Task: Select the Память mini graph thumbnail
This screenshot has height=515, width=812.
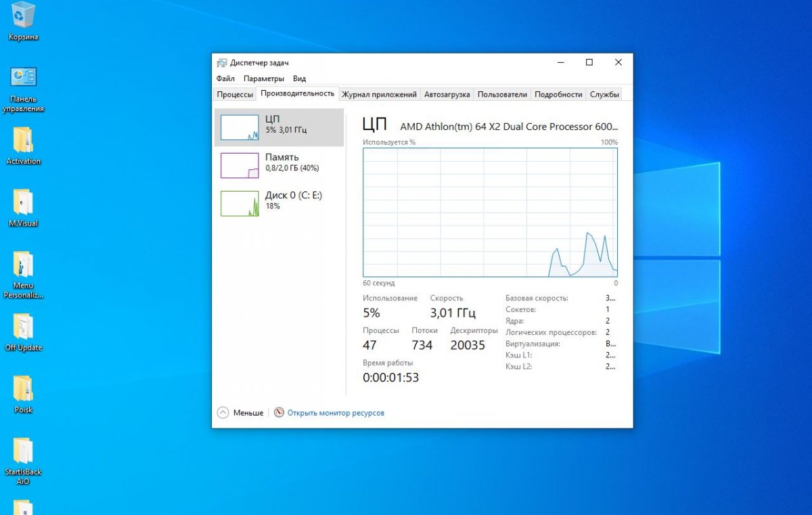Action: pyautogui.click(x=240, y=165)
